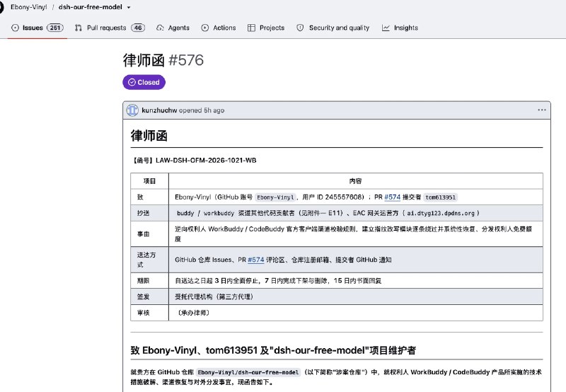The height and width of the screenshot is (392, 566).
Task: Click the ai.dtyg123.dpdns.org code text
Action: [441, 213]
